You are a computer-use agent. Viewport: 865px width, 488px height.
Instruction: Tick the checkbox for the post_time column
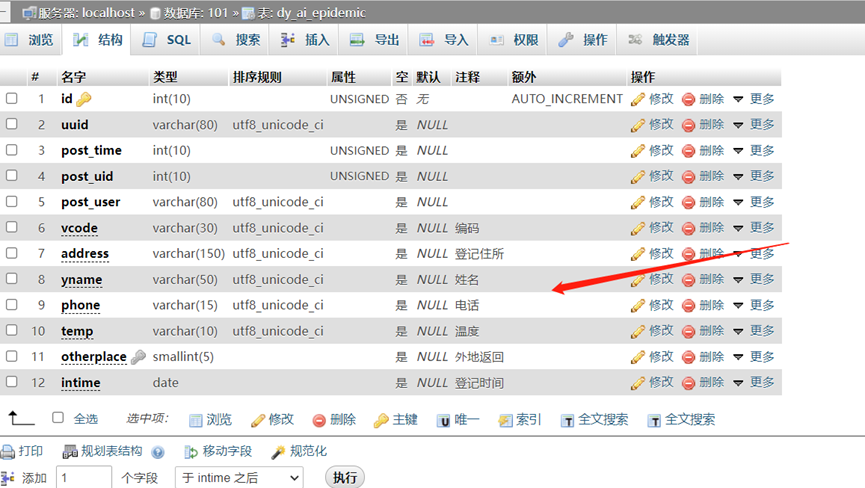click(12, 150)
